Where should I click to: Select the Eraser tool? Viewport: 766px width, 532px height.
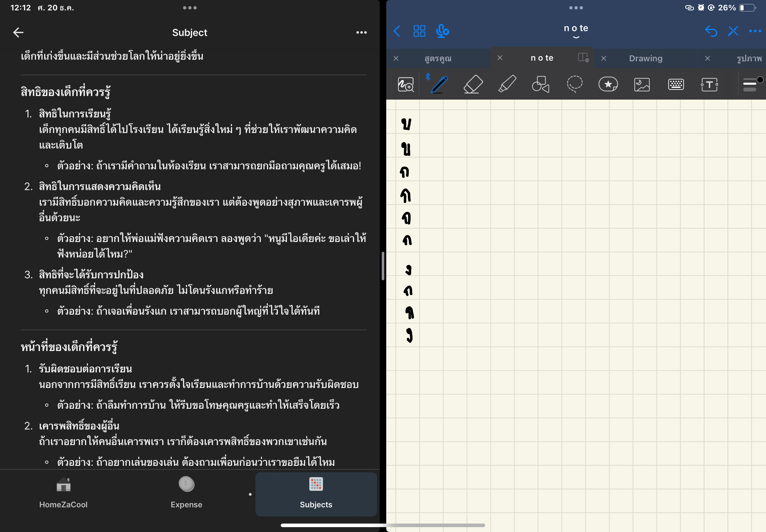tap(473, 84)
